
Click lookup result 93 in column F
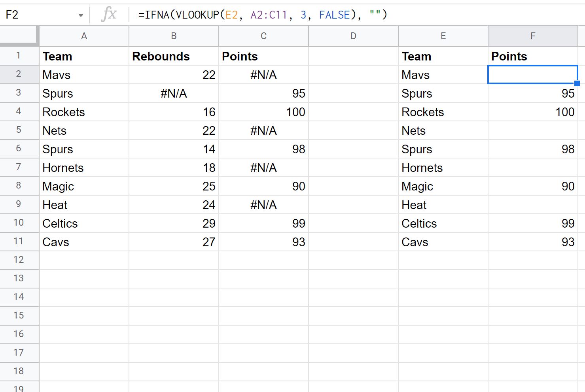(x=568, y=242)
